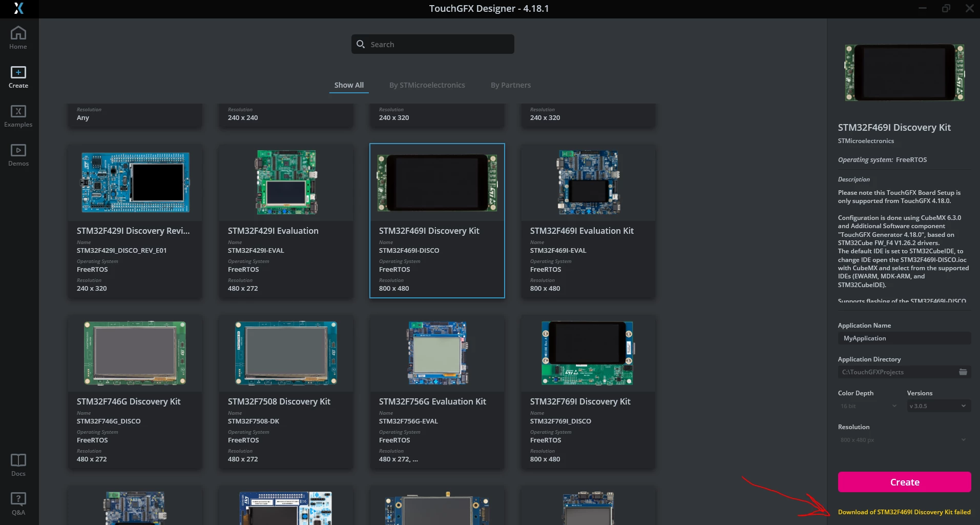Click the 'STMicroelectronics' vendor text in details

coord(866,141)
